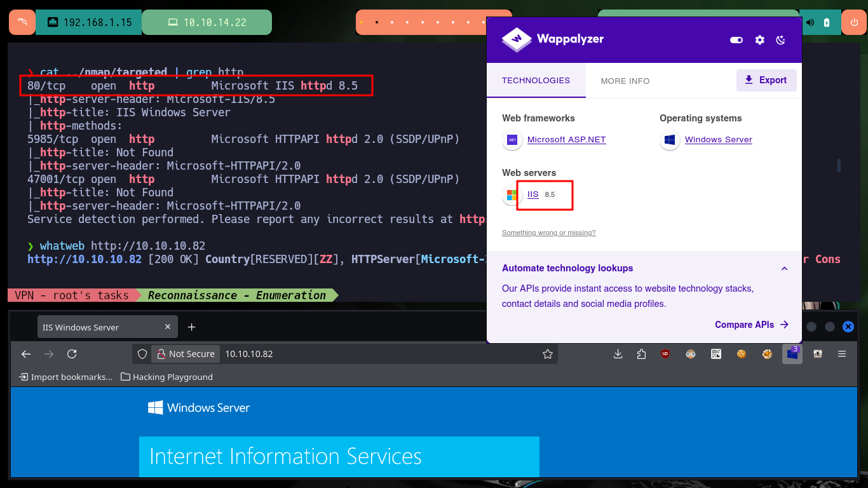Select the first workspace dot
Image resolution: width=868 pixels, height=488 pixels.
(x=361, y=22)
